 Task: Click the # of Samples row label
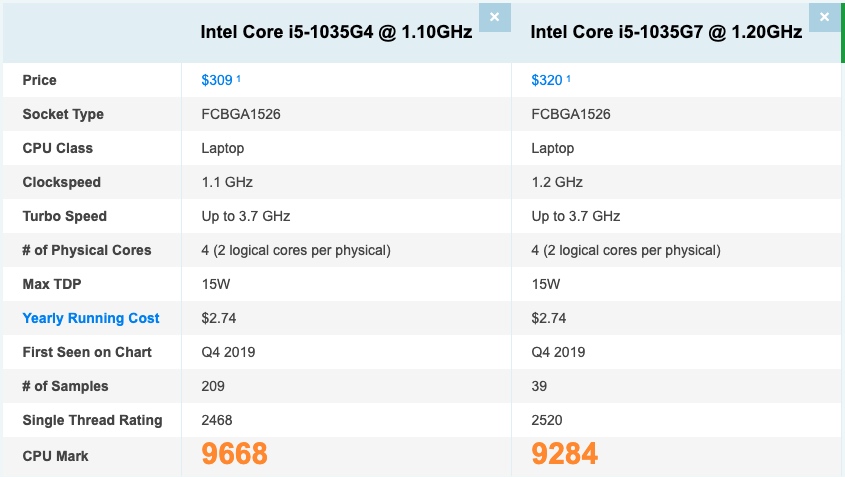66,386
